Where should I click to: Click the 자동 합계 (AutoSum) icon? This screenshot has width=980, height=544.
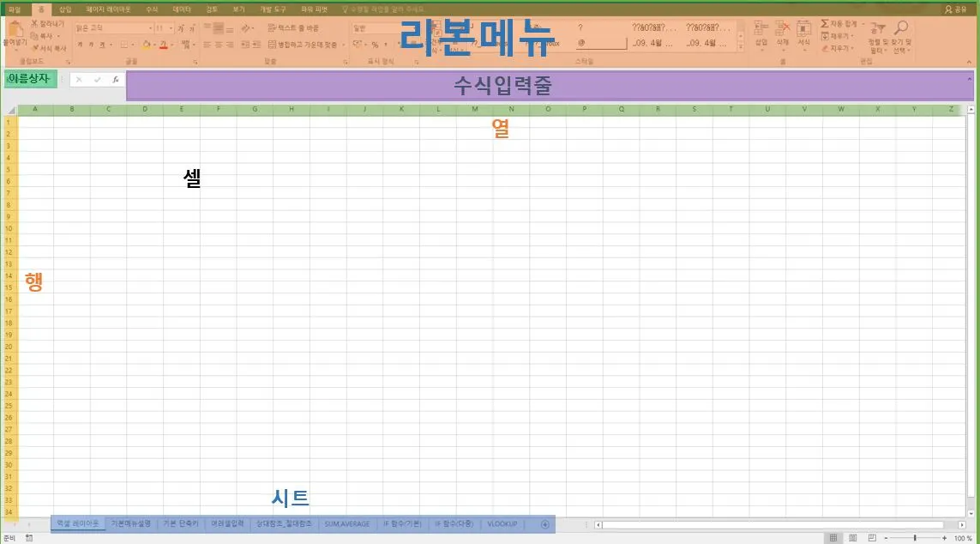pos(825,25)
